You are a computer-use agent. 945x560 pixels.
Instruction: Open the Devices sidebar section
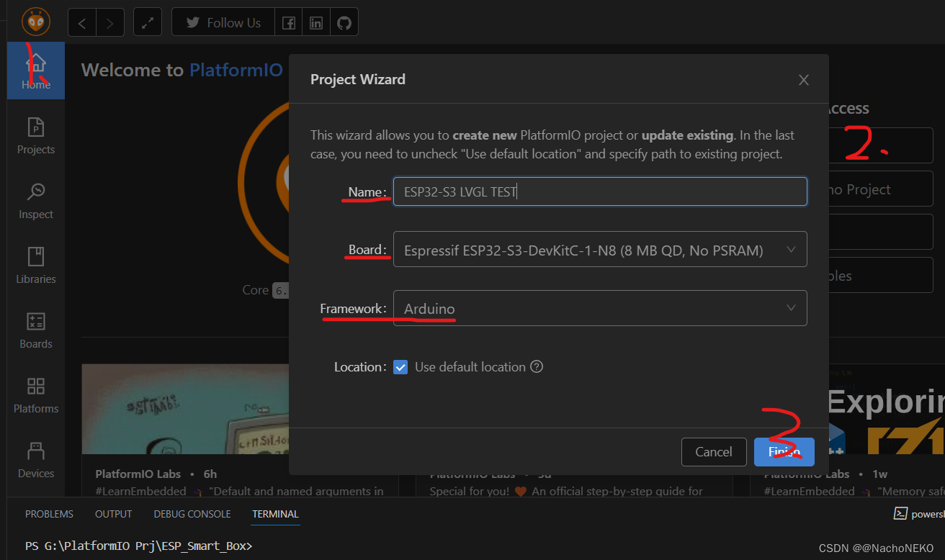click(x=36, y=460)
